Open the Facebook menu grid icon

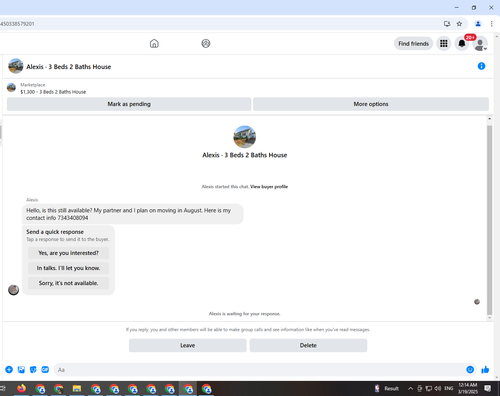point(444,43)
